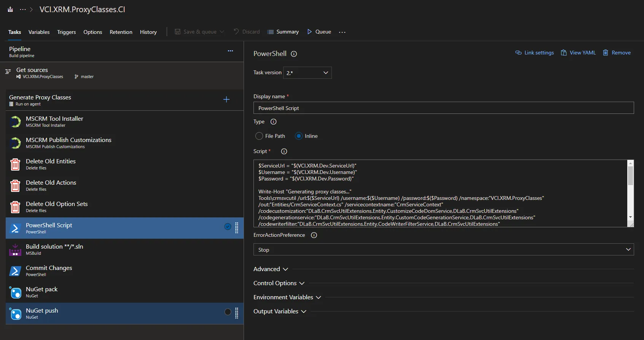Click the PowerShell info icon
Viewport: 644px width, 340px height.
294,54
